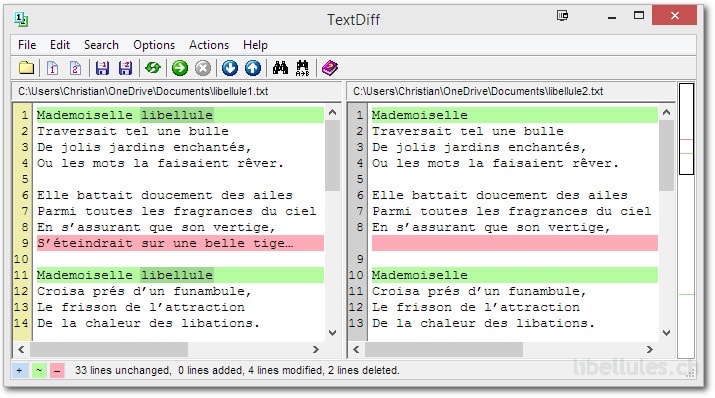715x398 pixels.
Task: Click right pane scroll up arrow
Action: 666,112
